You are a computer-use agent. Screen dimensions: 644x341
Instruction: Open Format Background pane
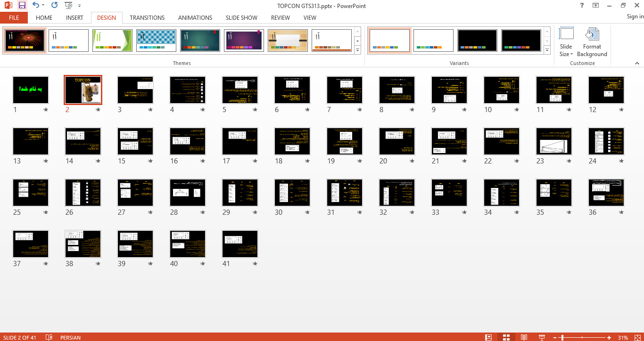pyautogui.click(x=592, y=42)
